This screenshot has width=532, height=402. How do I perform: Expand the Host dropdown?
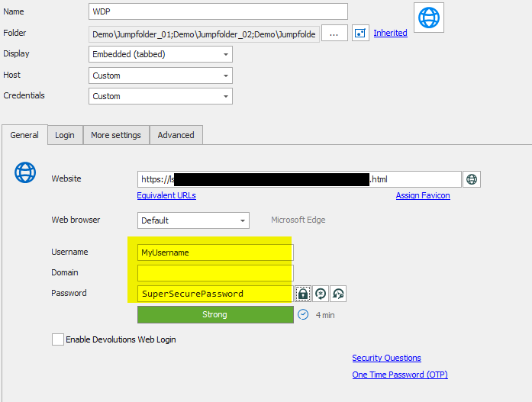(160, 76)
